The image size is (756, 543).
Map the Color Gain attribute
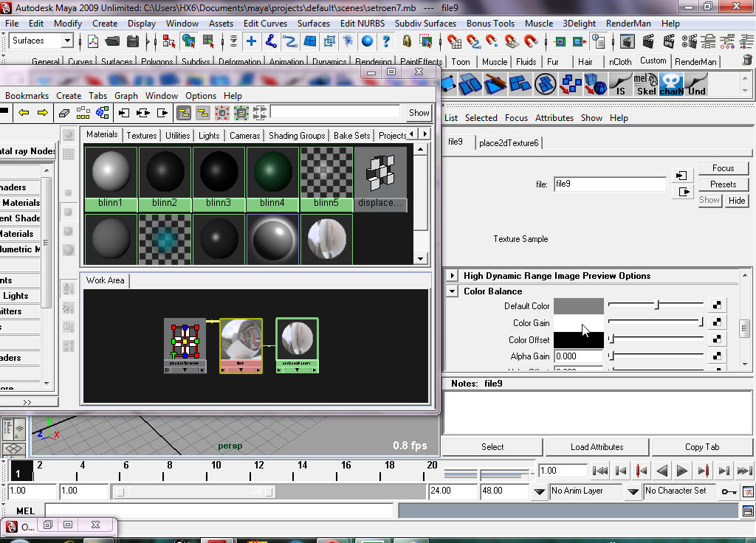[717, 322]
